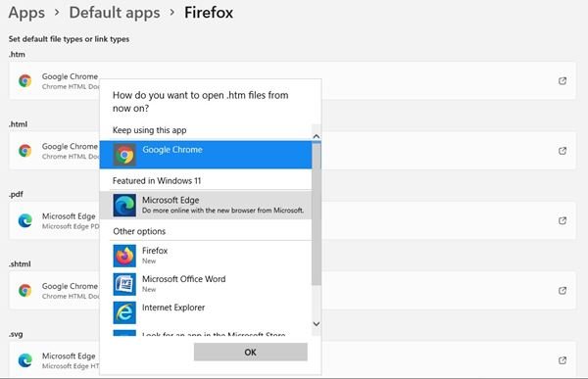Click the Google Chrome icon in the dialog
Screen dimensions: 588x379
[x=124, y=155]
